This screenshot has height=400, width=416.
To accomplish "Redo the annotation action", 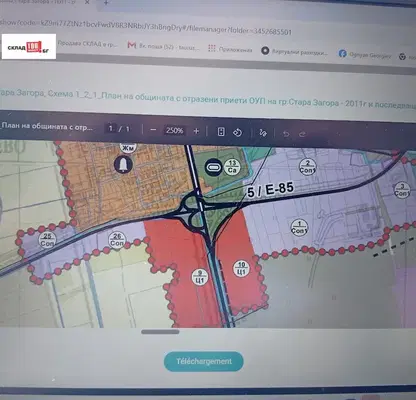I will pos(302,134).
